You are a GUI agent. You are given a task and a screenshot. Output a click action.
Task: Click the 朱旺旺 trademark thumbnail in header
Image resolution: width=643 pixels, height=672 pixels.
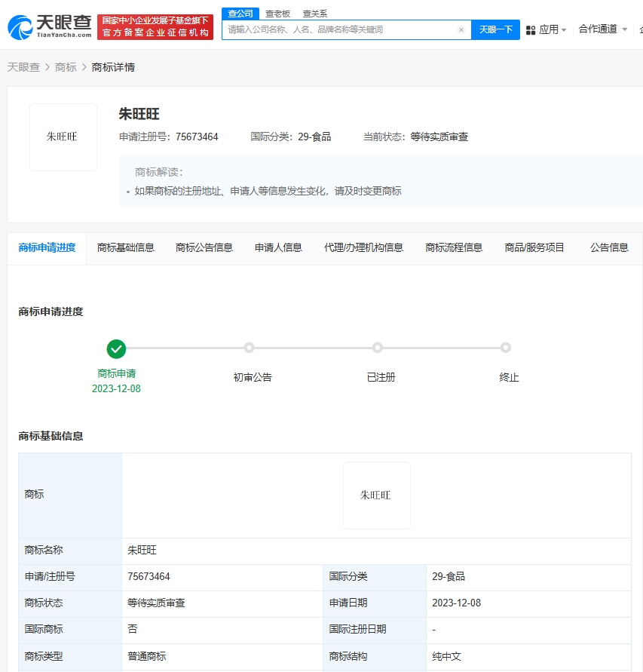(63, 137)
